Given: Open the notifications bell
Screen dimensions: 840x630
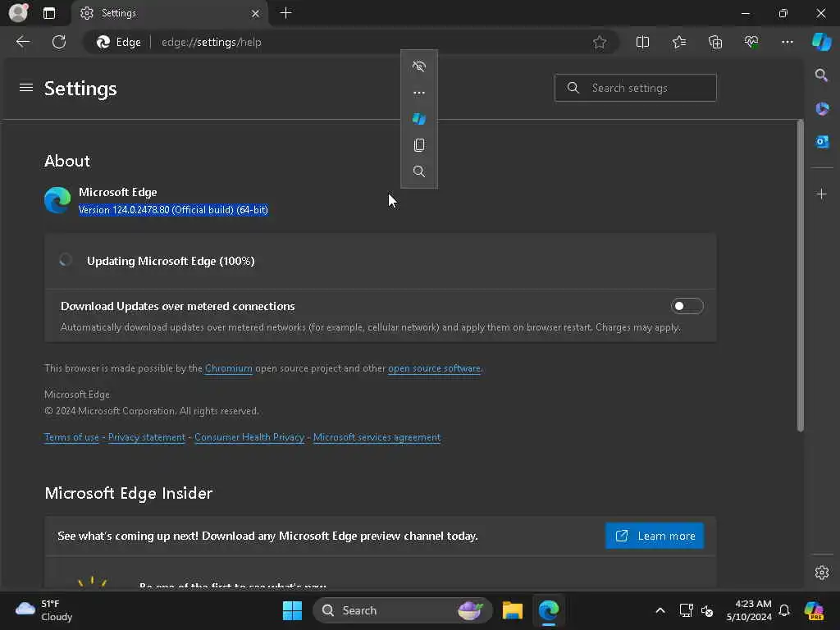Looking at the screenshot, I should click(x=784, y=610).
